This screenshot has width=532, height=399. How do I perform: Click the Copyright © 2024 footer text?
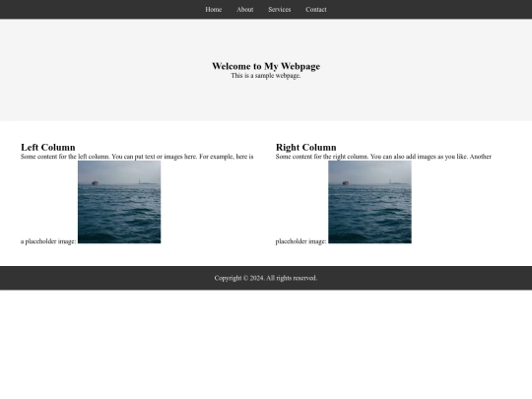pos(266,278)
